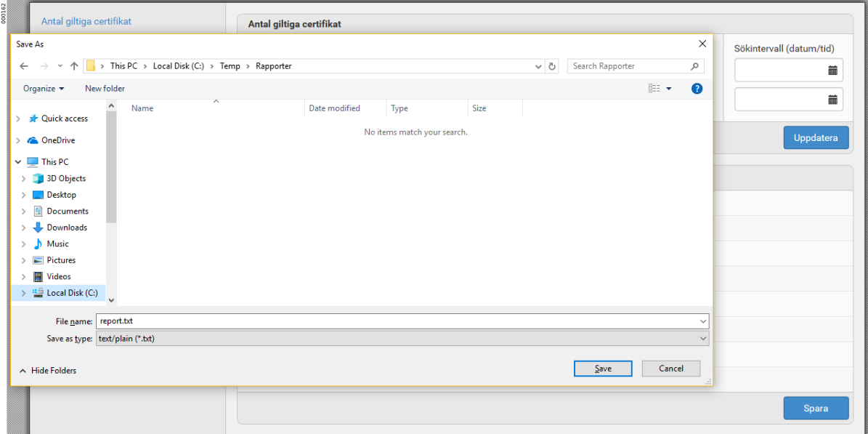Click the Uppdatera button
This screenshot has width=868, height=434.
[816, 138]
